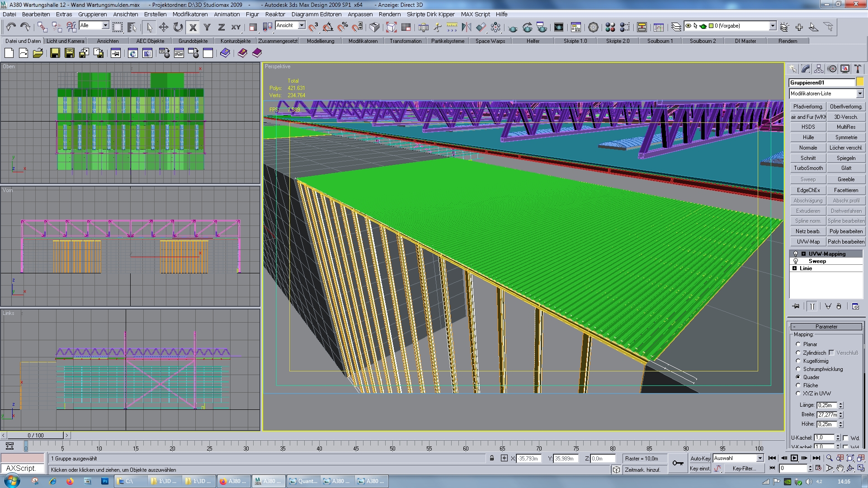Click the pin stack icon
868x488 pixels.
[x=796, y=306]
